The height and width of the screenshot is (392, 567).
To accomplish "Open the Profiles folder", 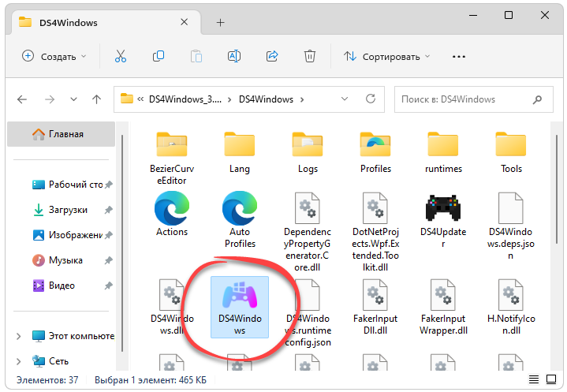I will pos(375,152).
